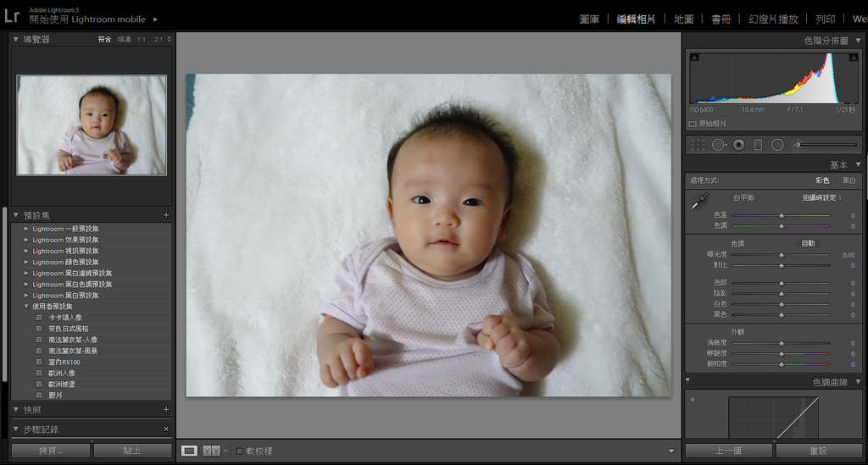Enable the 軟校樣 soft proofing checkbox
Screen dimensions: 868x465
[240, 451]
